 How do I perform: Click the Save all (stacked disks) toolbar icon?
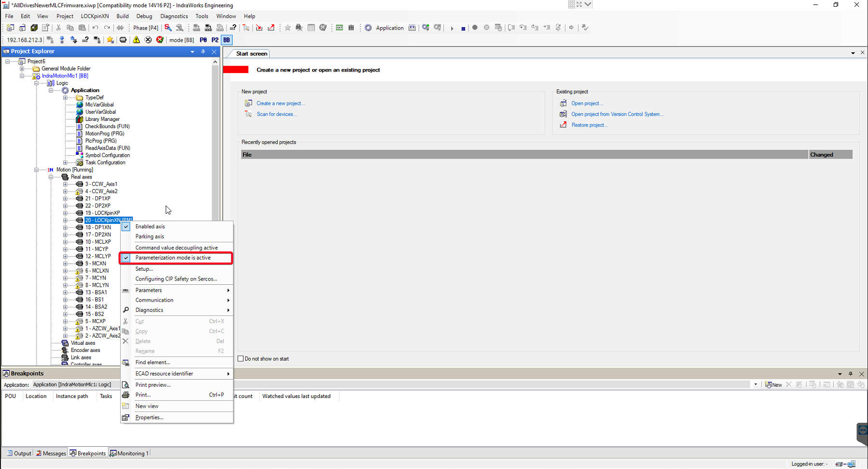coord(34,28)
